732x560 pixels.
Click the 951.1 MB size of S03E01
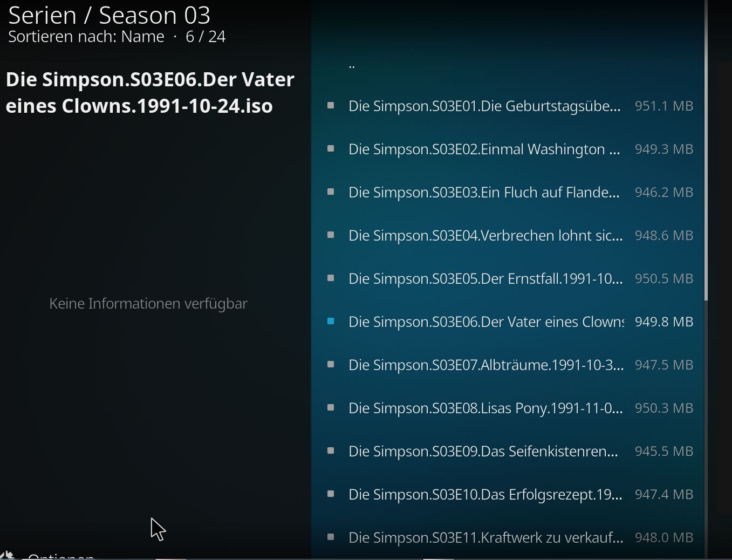(664, 106)
